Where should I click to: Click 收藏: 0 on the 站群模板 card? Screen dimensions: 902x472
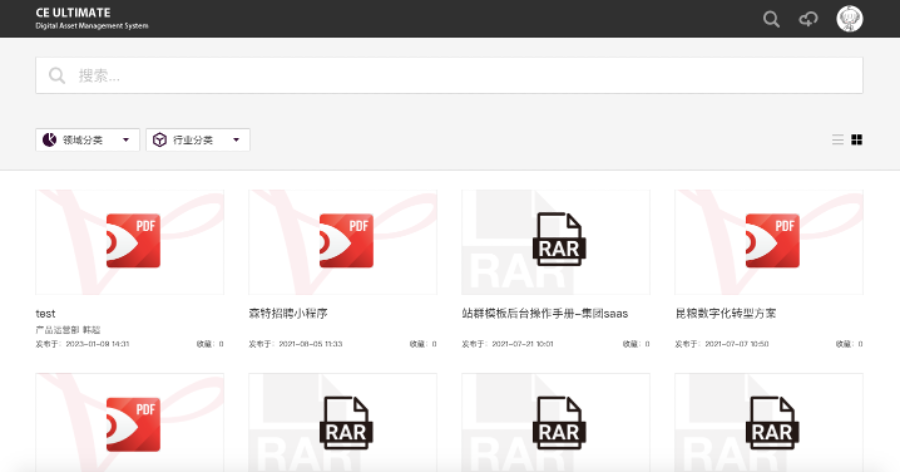pyautogui.click(x=636, y=344)
